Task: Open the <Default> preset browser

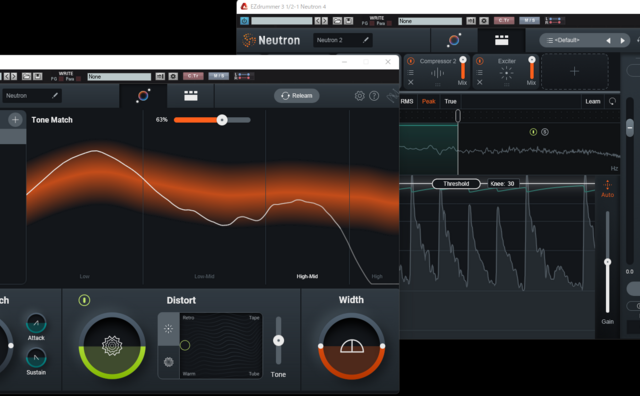Action: pyautogui.click(x=567, y=40)
